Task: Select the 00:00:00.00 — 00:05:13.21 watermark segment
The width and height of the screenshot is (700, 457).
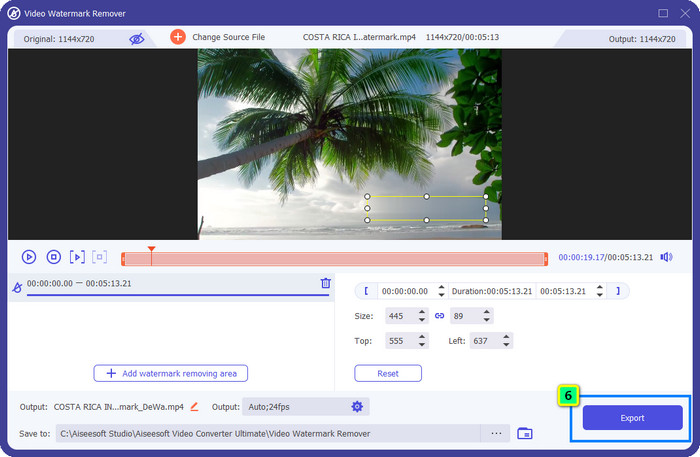Action: point(171,287)
